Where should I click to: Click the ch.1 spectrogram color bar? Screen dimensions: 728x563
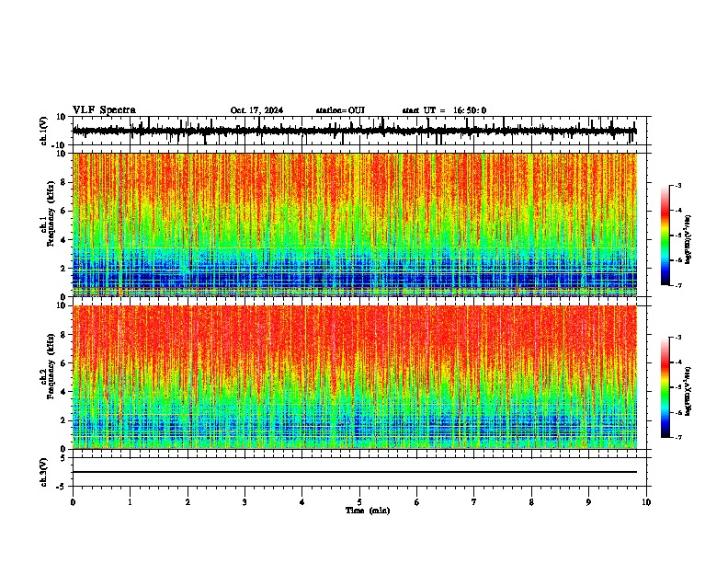point(665,236)
